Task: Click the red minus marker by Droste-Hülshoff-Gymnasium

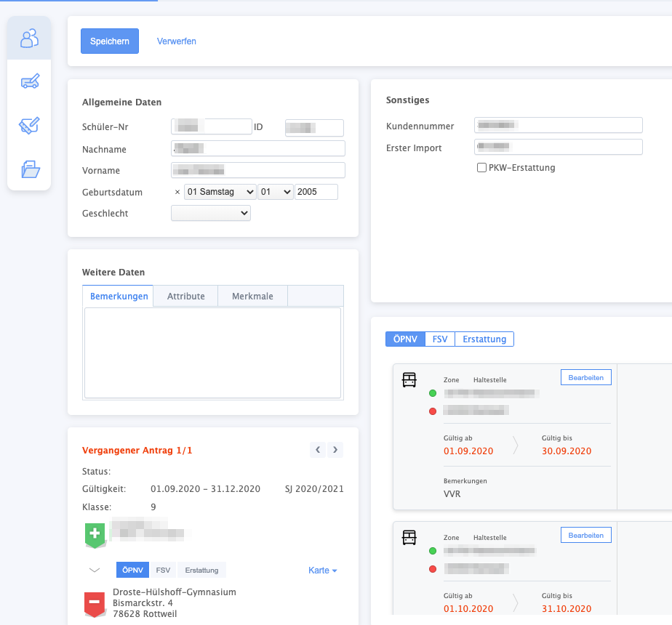Action: pos(95,603)
